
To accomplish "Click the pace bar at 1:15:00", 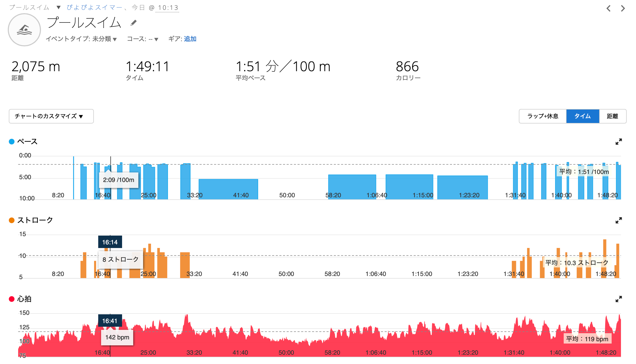I will tap(409, 187).
